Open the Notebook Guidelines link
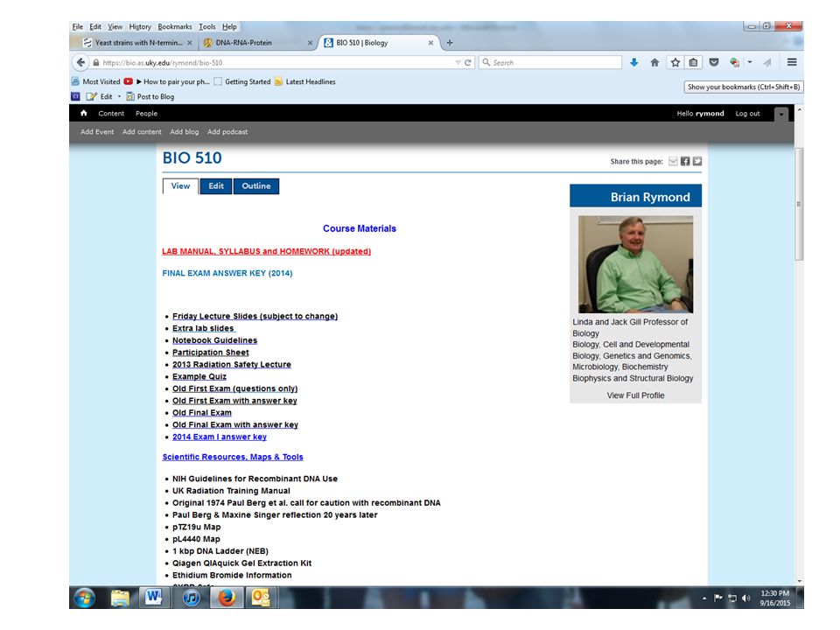840x630 pixels. [x=215, y=340]
